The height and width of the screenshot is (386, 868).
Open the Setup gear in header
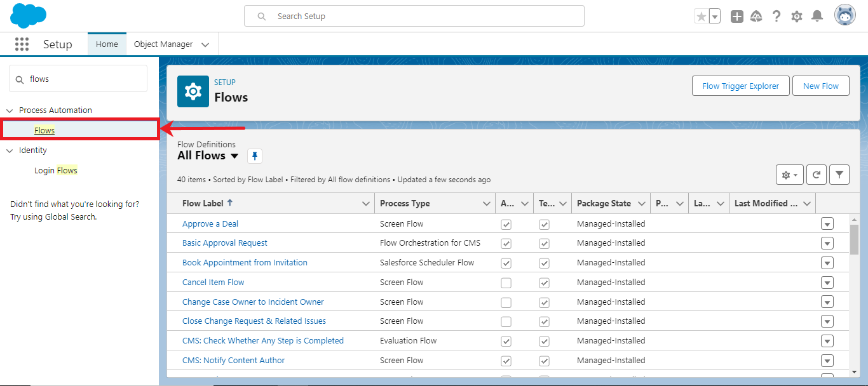click(x=797, y=17)
